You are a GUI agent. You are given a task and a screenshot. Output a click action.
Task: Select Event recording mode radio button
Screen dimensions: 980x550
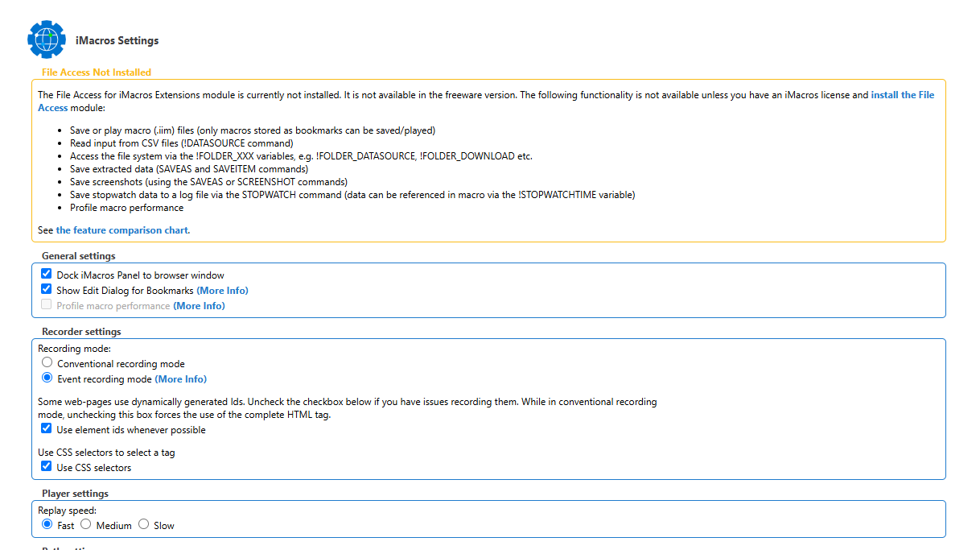47,378
